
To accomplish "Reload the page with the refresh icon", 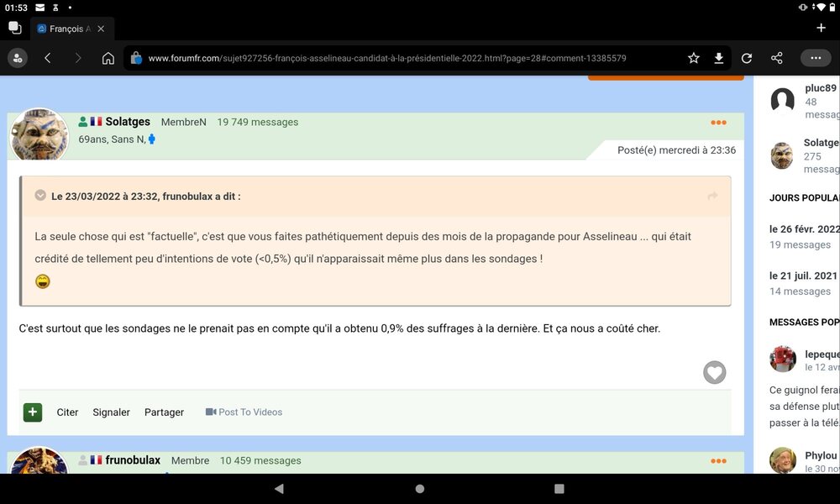I will [x=747, y=58].
